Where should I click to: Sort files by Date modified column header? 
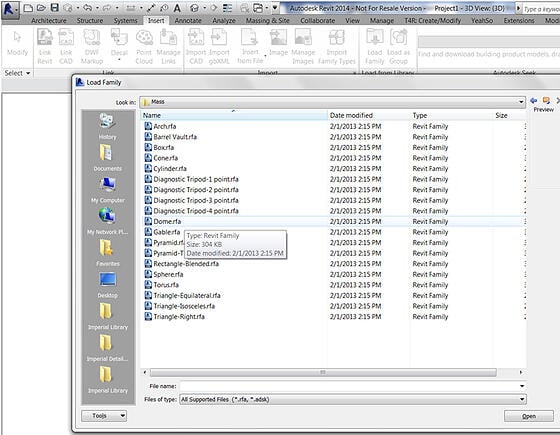[369, 115]
